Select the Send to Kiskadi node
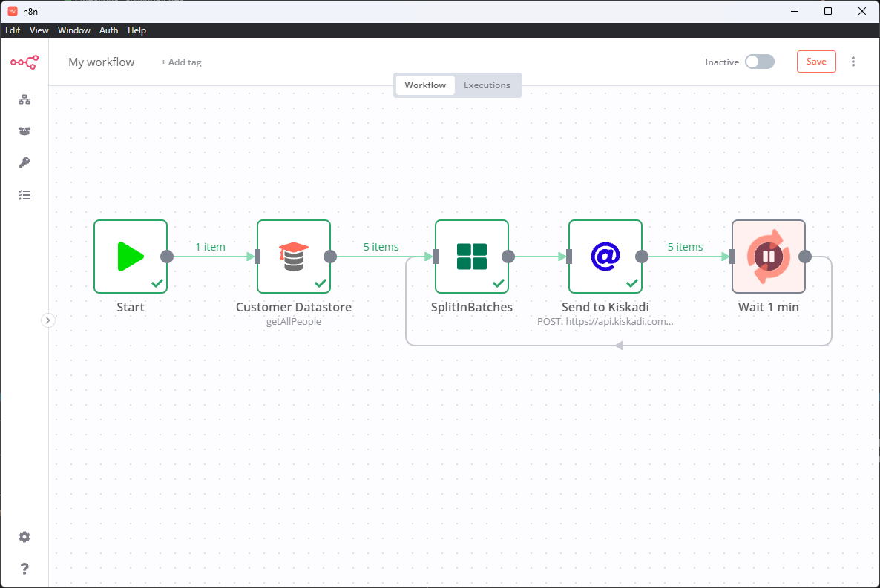This screenshot has height=588, width=880. point(605,257)
